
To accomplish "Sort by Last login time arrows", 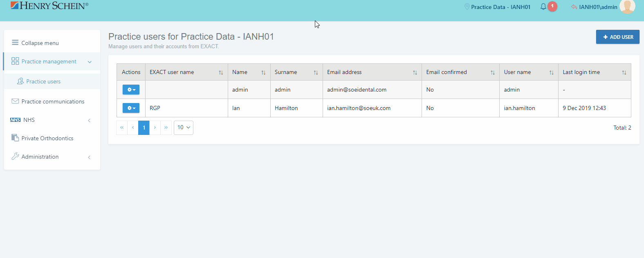I will [624, 72].
